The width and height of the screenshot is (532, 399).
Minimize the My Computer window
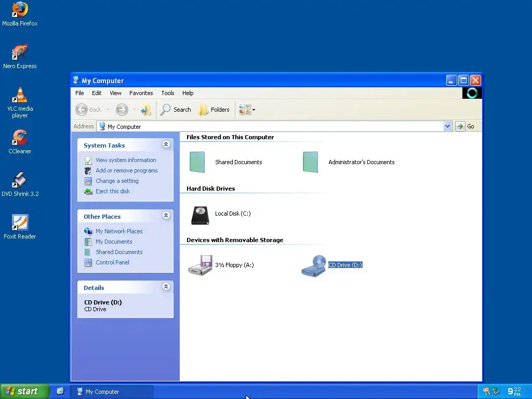click(451, 81)
